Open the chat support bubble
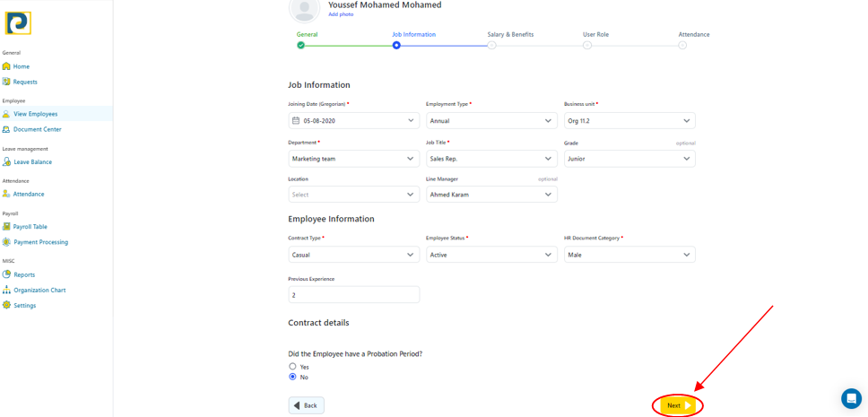This screenshot has height=417, width=868. click(x=850, y=398)
